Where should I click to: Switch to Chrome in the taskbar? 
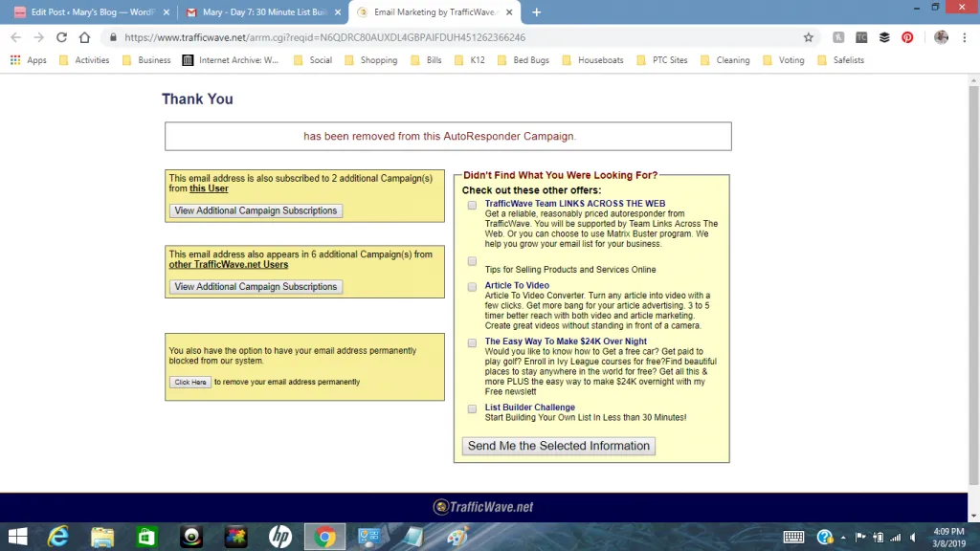click(324, 537)
